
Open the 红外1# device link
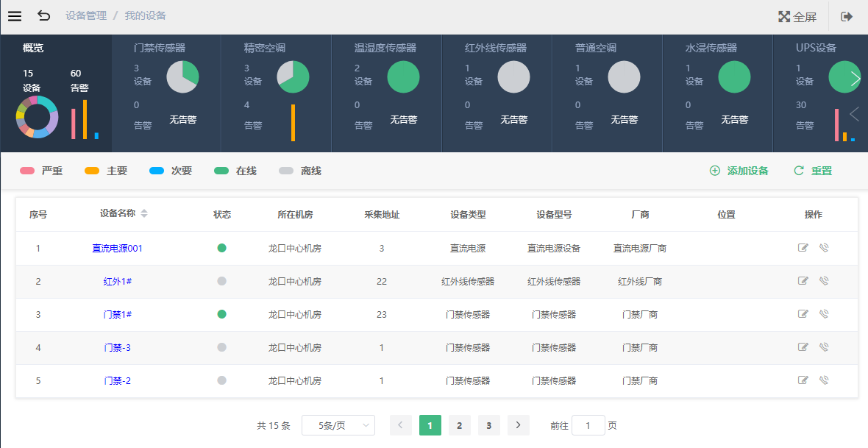coord(118,281)
